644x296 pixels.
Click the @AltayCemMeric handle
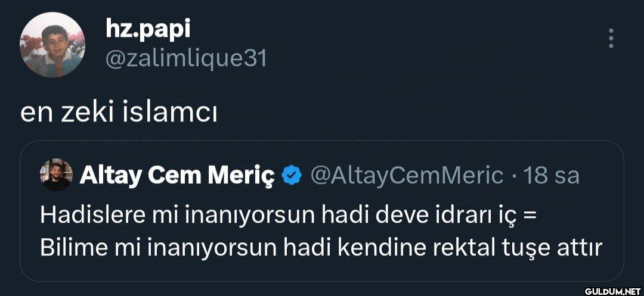pos(407,175)
